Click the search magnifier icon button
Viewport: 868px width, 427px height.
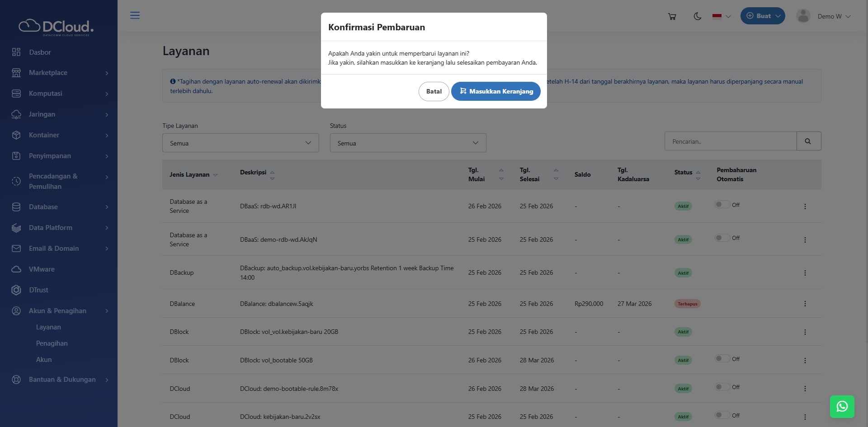pyautogui.click(x=808, y=141)
